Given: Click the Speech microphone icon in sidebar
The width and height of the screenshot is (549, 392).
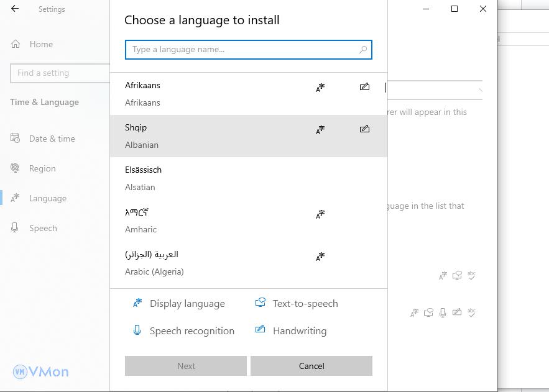Looking at the screenshot, I should [16, 228].
